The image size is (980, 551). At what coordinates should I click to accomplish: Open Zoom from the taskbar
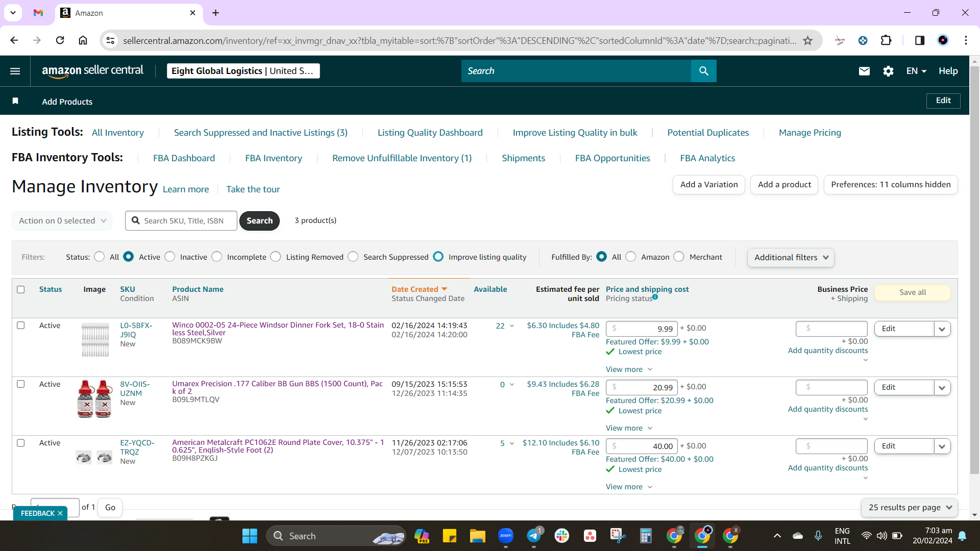[x=506, y=536]
